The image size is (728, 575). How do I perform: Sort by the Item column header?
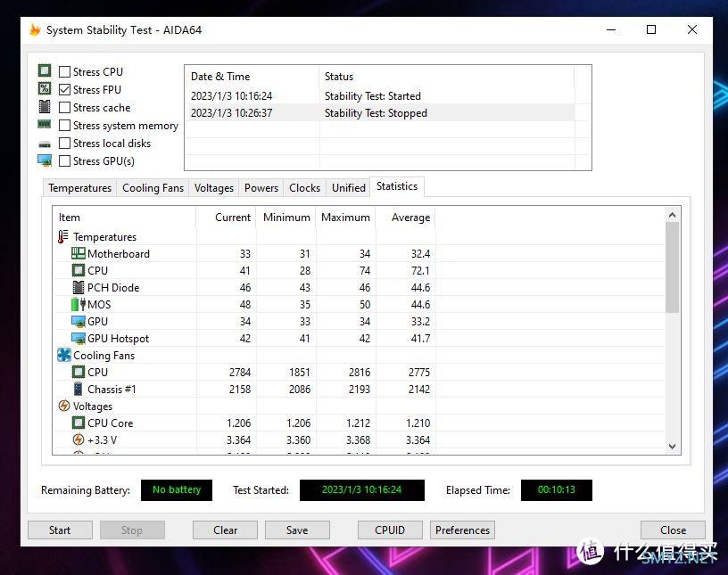pyautogui.click(x=124, y=218)
